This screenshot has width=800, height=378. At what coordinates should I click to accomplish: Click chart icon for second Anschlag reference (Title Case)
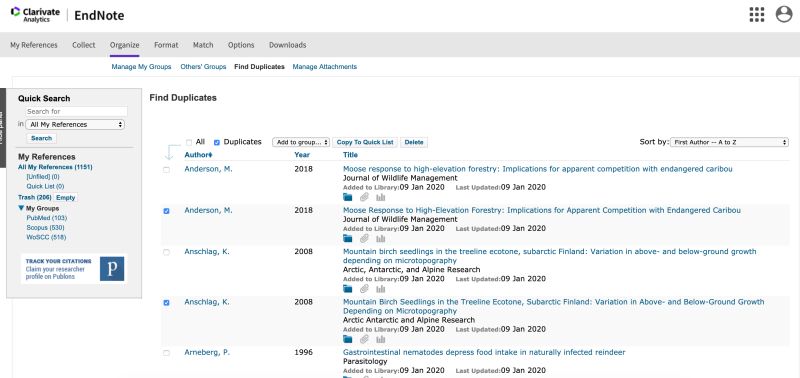click(381, 339)
